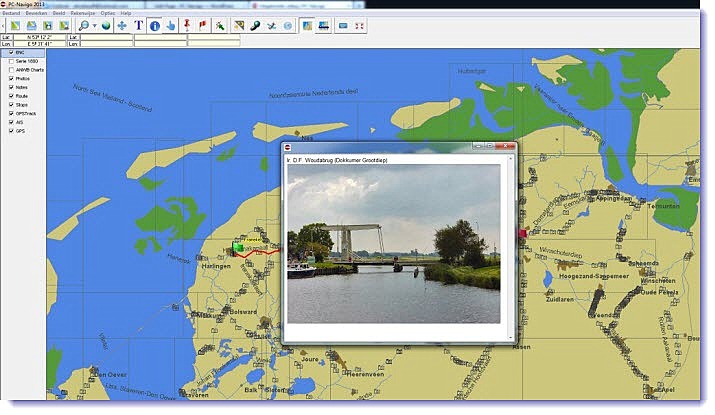Click the second Lon input field
The image size is (715, 415).
pyautogui.click(x=107, y=44)
